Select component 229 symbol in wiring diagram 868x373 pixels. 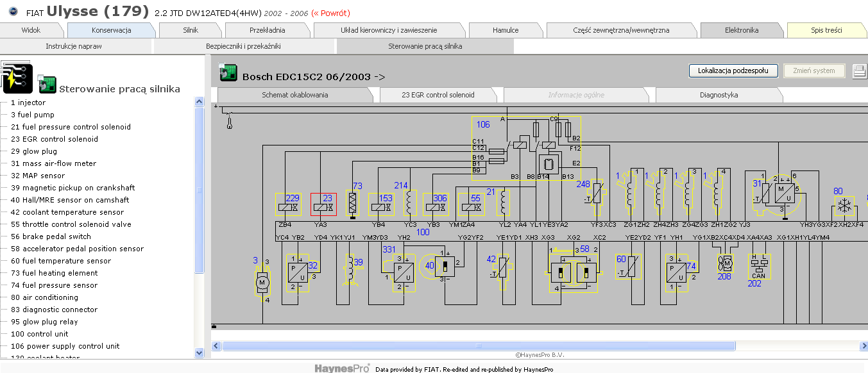(288, 204)
